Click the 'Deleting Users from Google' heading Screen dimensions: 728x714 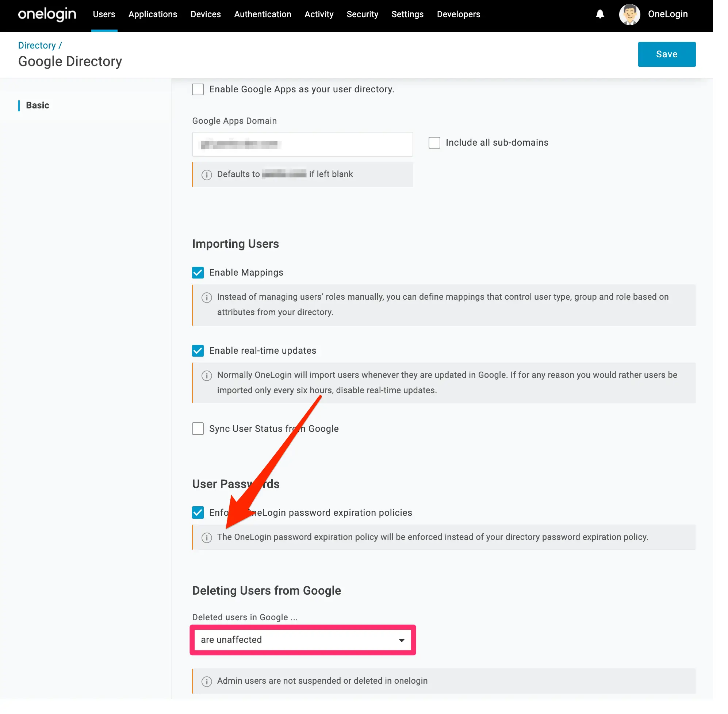tap(267, 591)
